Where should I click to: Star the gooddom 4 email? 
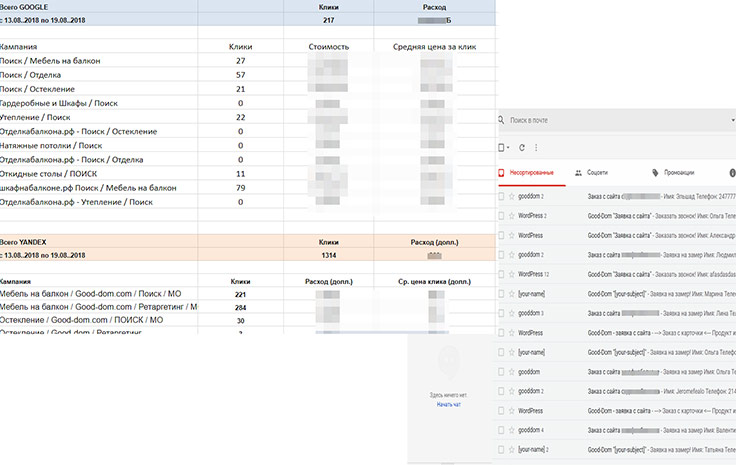pos(512,430)
